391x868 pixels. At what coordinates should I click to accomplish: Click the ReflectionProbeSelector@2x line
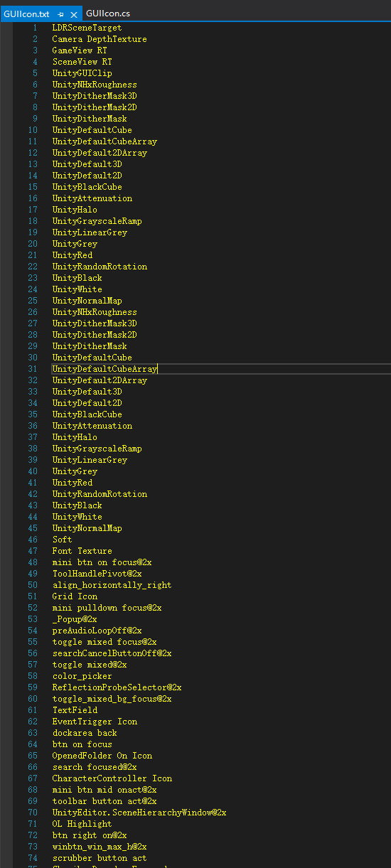117,687
